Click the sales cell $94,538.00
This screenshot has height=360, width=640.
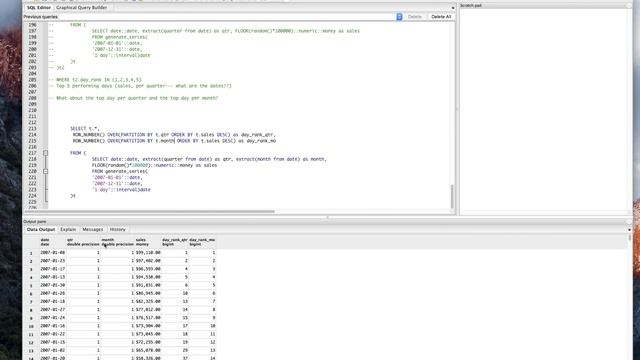click(148, 277)
